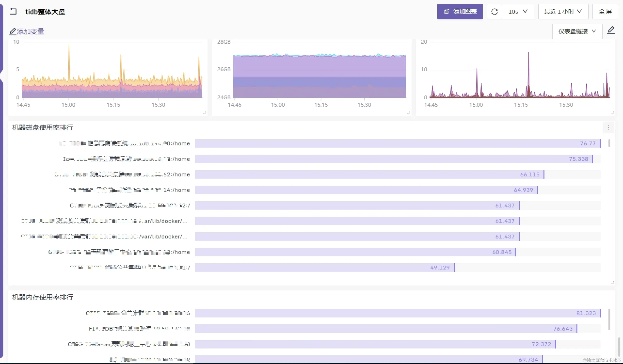The image size is (623, 364).
Task: Click the 81.323 memory usage bar
Action: (397, 313)
